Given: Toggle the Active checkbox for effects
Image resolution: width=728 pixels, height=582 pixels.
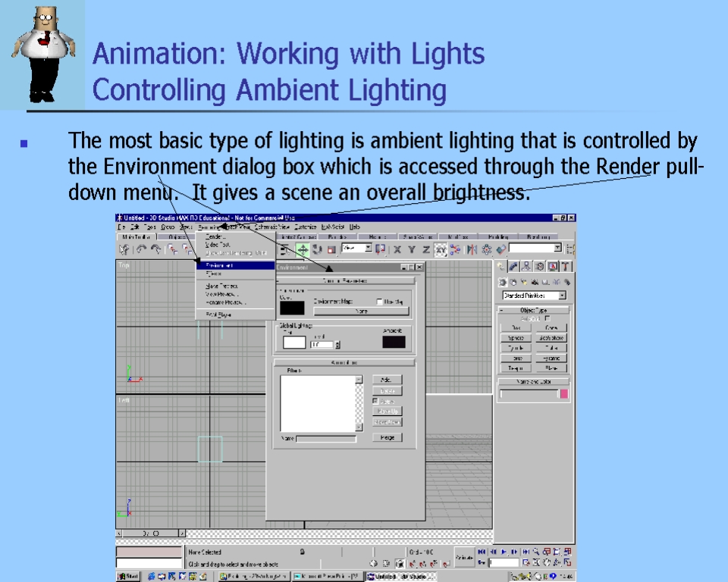Looking at the screenshot, I should click(375, 401).
